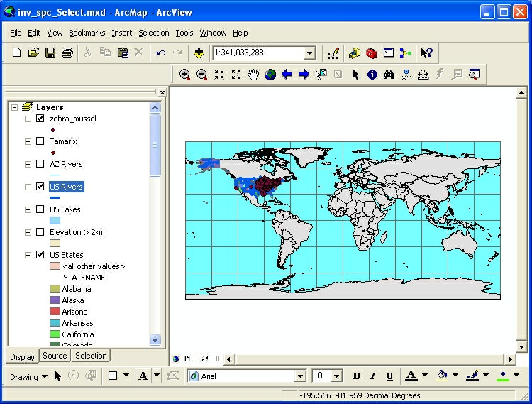Uncheck the zebra_mussel layer
The height and width of the screenshot is (404, 532).
(x=40, y=119)
